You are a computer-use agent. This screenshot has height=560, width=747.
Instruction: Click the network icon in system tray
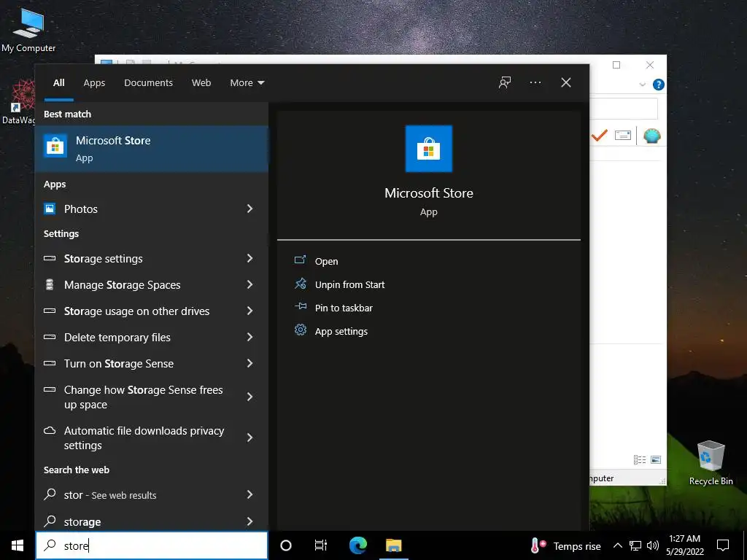[x=635, y=545]
